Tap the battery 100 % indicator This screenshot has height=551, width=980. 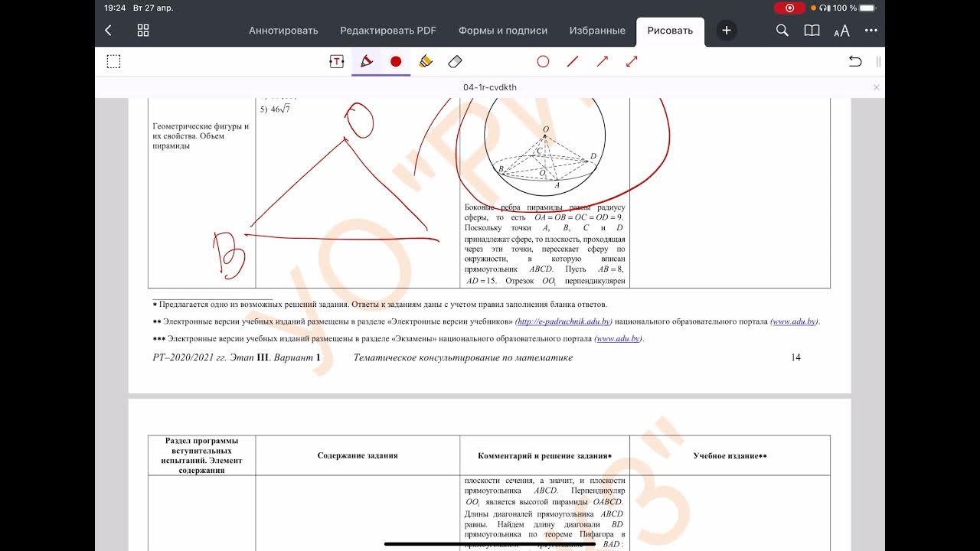click(854, 8)
